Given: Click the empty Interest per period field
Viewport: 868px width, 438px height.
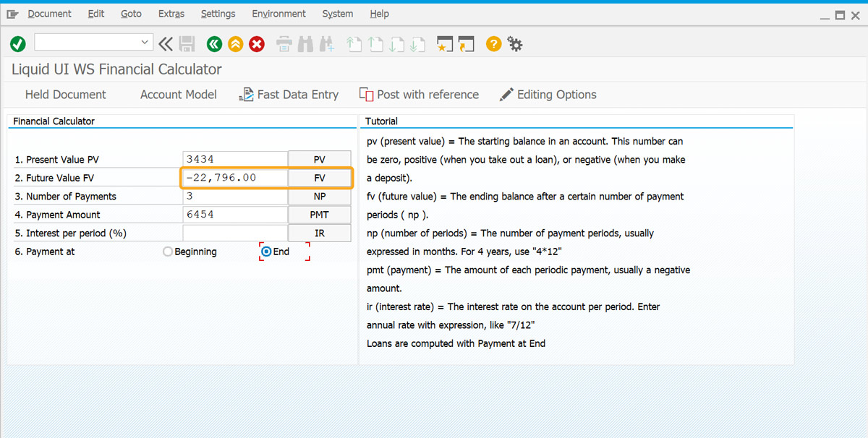Looking at the screenshot, I should pos(235,233).
